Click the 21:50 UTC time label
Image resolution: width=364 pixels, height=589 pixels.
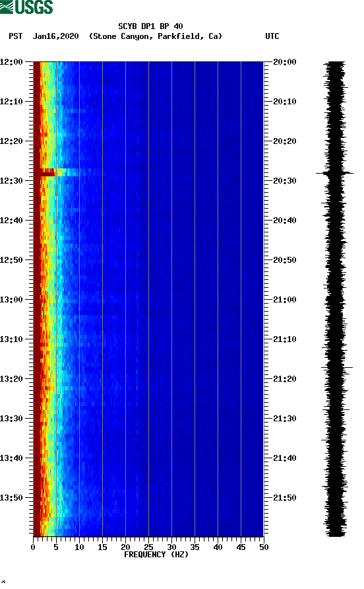(x=285, y=498)
